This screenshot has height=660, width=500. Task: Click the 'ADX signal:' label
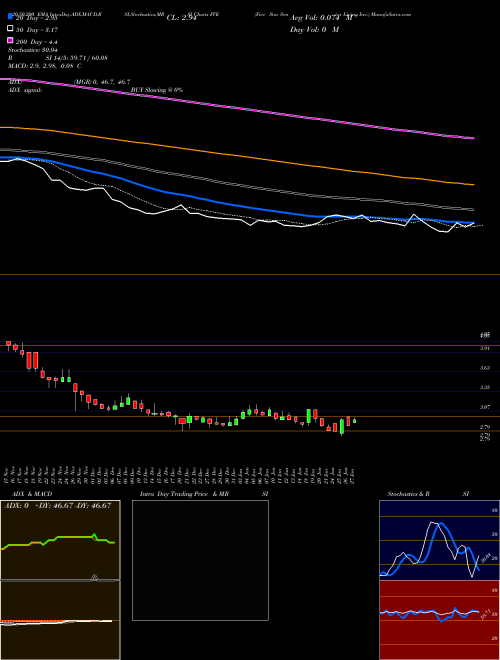pyautogui.click(x=25, y=90)
